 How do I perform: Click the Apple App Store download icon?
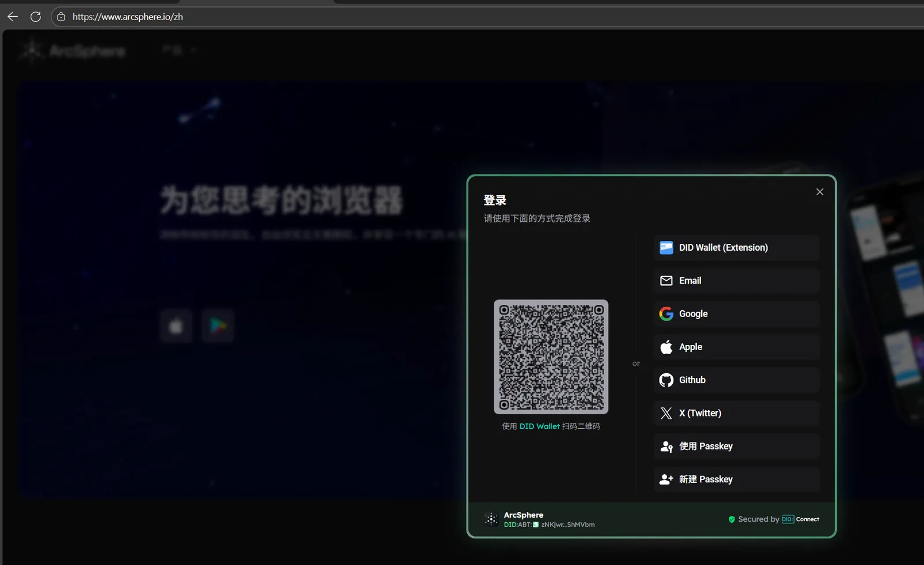(176, 326)
